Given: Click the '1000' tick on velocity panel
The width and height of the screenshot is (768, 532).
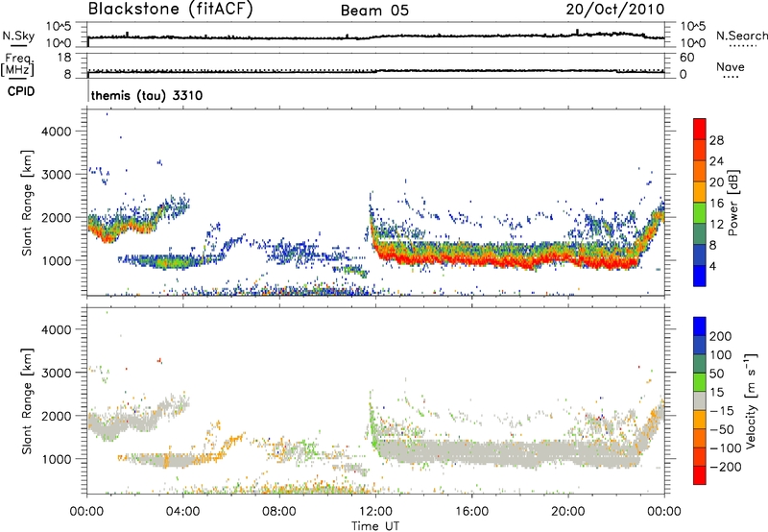Looking at the screenshot, I should coord(57,459).
